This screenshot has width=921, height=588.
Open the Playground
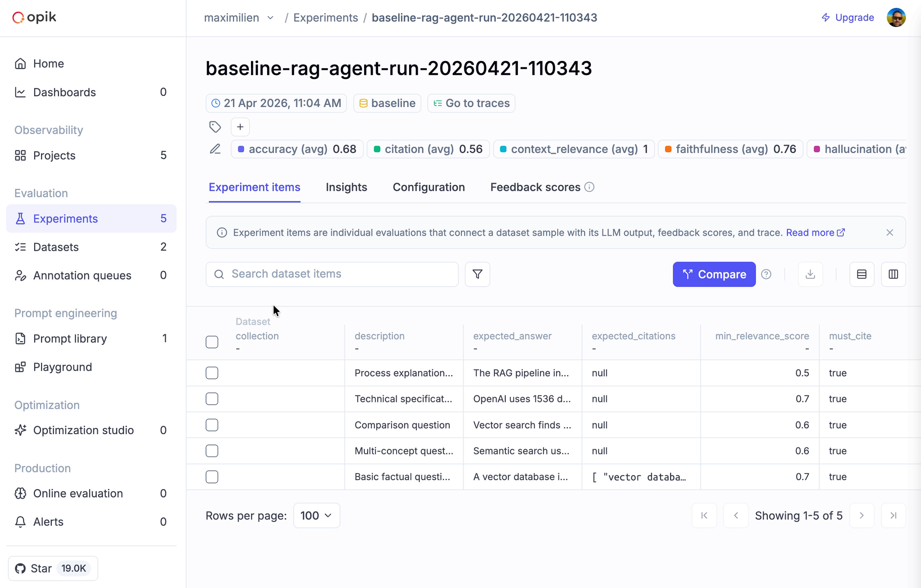click(x=63, y=367)
